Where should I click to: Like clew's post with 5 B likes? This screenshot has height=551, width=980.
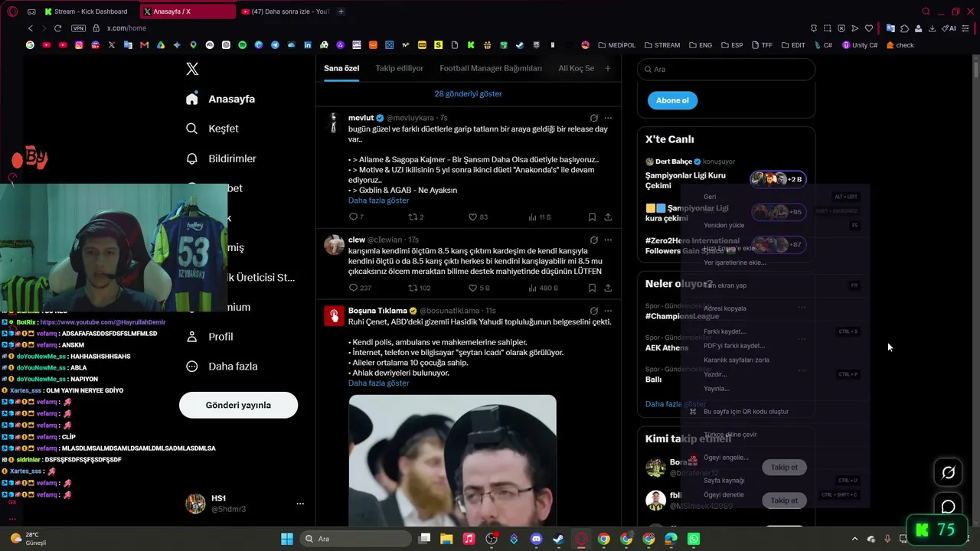click(x=472, y=288)
